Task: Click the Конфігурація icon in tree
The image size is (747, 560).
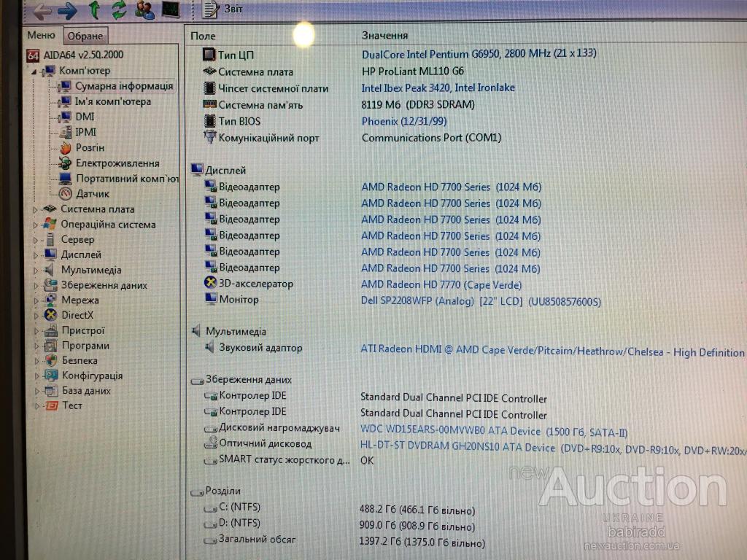Action: [x=51, y=376]
